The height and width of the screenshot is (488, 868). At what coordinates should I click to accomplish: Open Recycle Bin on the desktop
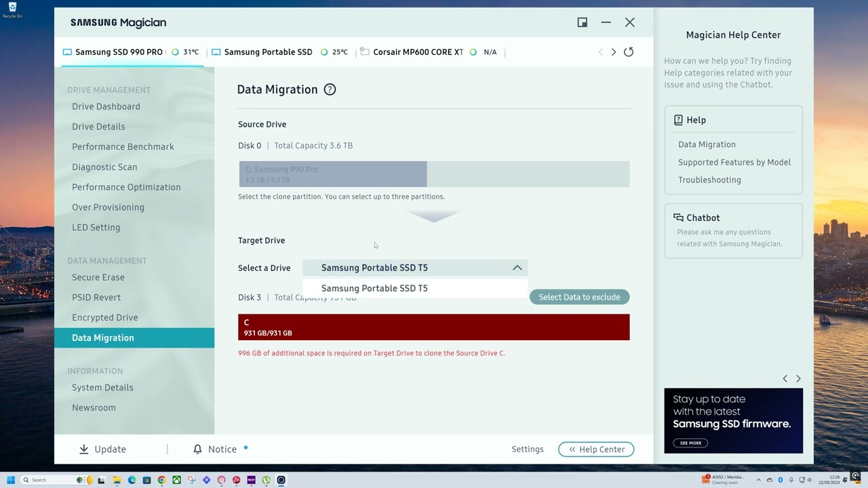(12, 10)
